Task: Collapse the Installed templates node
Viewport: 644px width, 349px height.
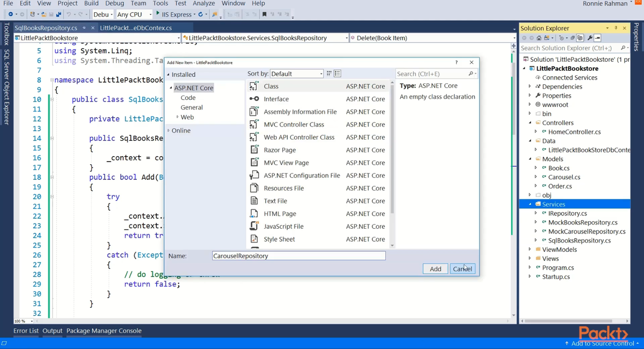Action: (x=168, y=75)
